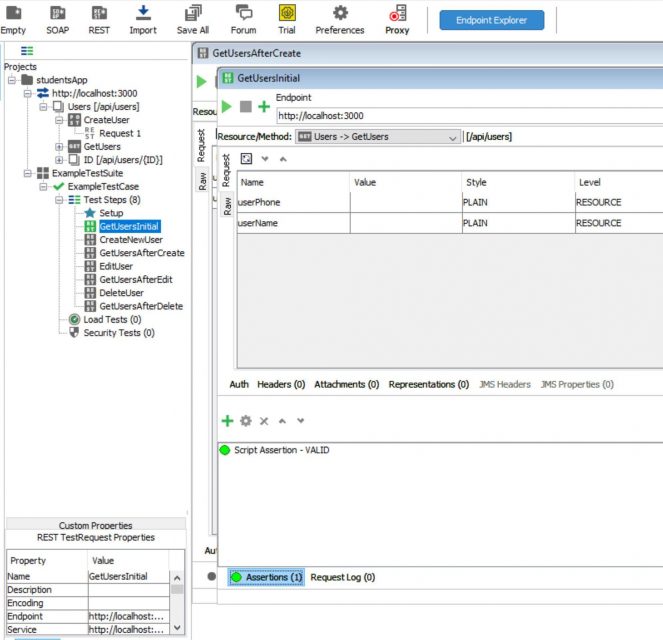This screenshot has height=640, width=663.
Task: Collapse the ExampleTestSuite node
Action: [x=27, y=173]
